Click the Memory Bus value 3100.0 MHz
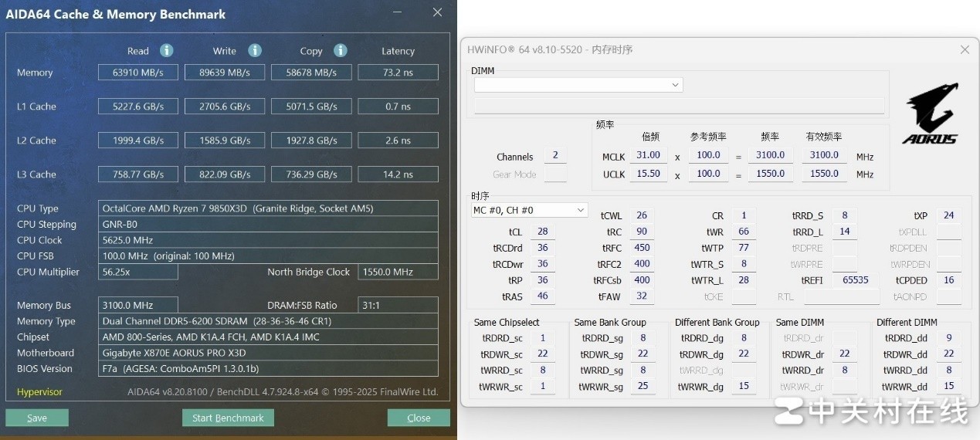980x440 pixels. pos(139,306)
